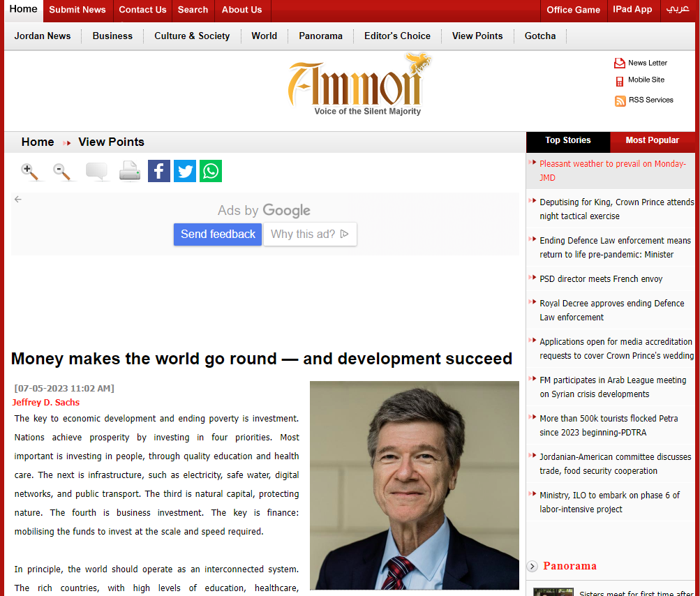The height and width of the screenshot is (596, 700).
Task: Open comments via the speech bubble icon
Action: (96, 172)
